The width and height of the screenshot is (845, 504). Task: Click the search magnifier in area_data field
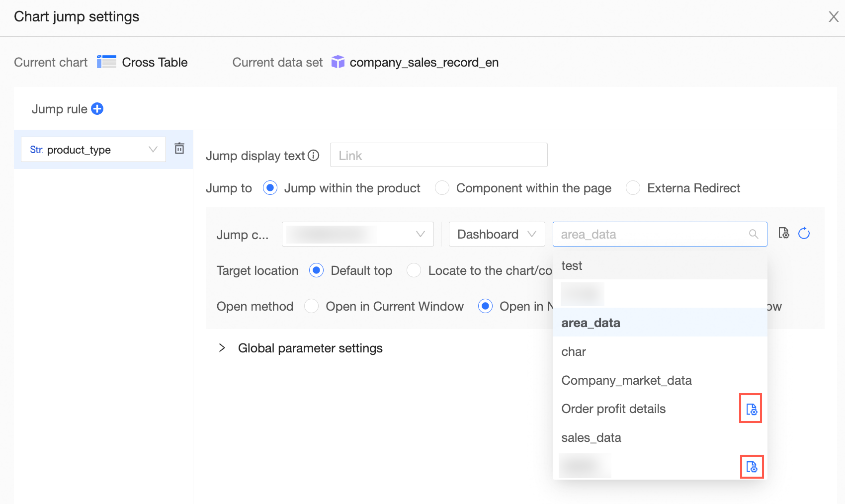tap(754, 234)
